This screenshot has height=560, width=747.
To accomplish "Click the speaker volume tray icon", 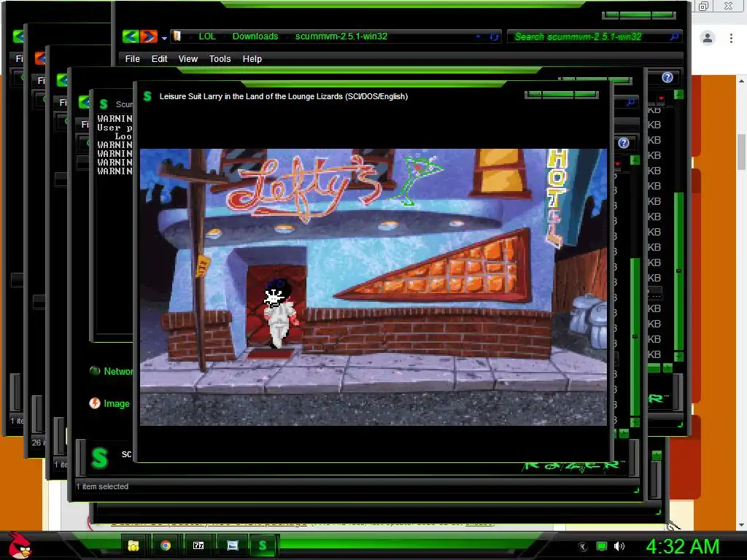I will tap(619, 546).
